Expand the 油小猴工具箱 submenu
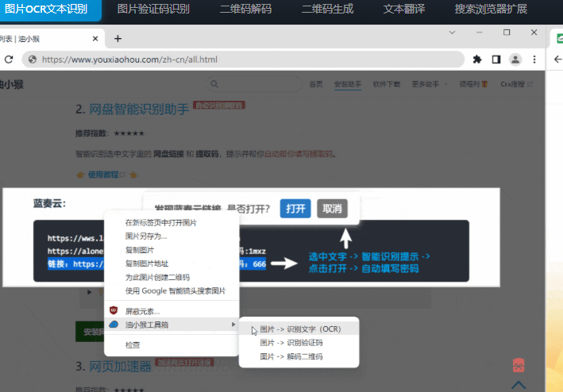Viewport: 563px width, 392px height. (171, 325)
